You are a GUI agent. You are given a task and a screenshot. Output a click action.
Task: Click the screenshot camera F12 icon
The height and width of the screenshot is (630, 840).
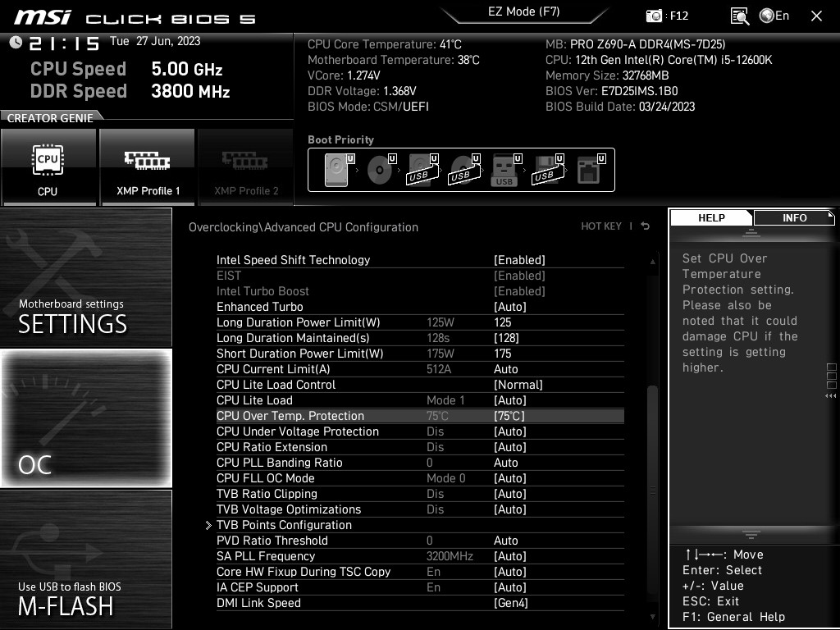tap(654, 16)
